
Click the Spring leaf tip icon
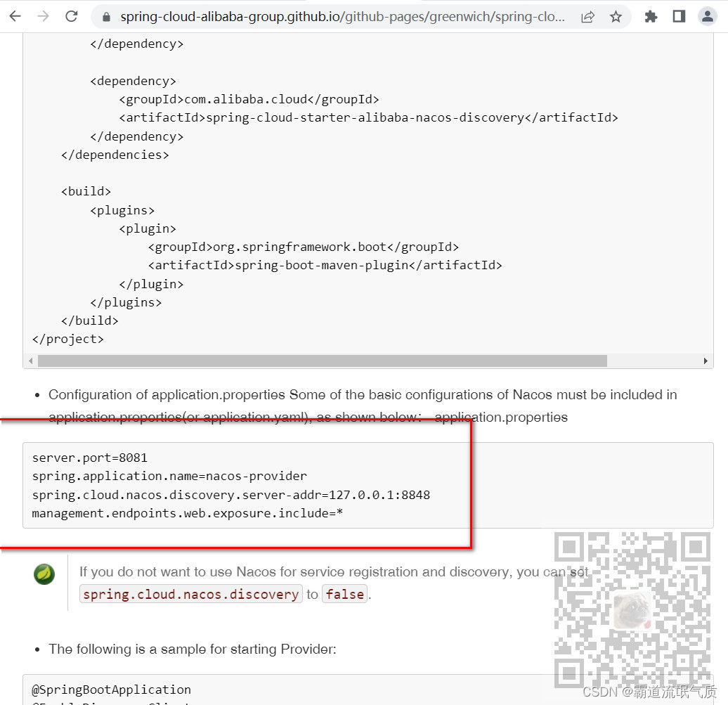(44, 574)
